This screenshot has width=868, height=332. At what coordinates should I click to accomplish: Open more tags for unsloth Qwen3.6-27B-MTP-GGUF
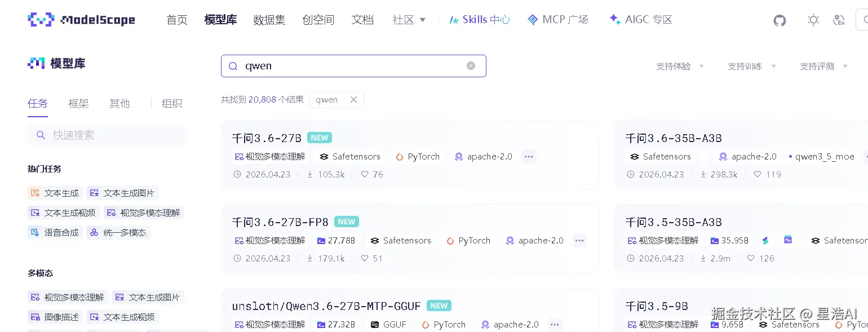point(555,325)
